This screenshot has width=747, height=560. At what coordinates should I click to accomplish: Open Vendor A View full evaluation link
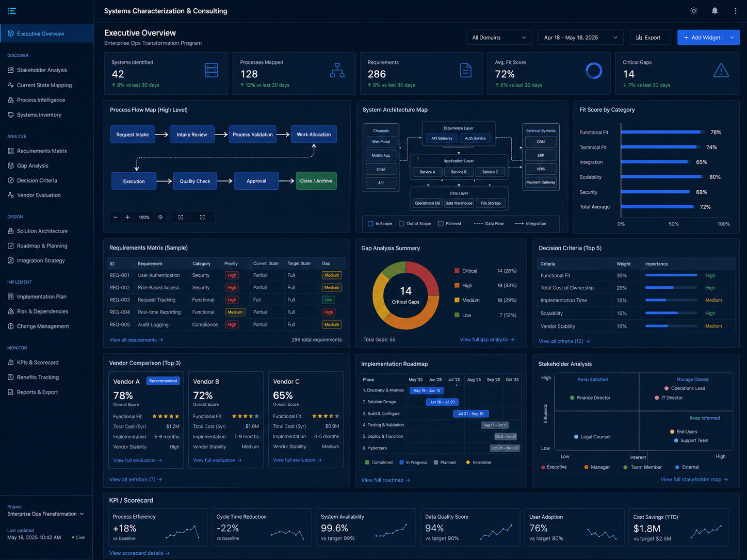point(138,460)
